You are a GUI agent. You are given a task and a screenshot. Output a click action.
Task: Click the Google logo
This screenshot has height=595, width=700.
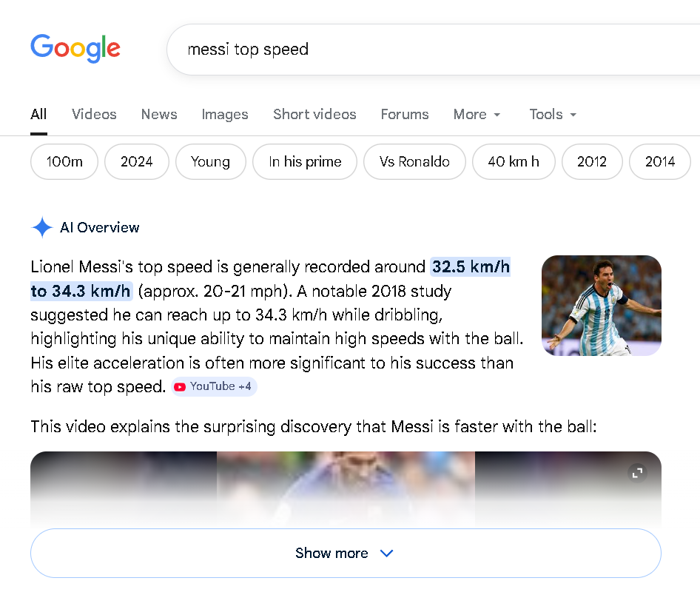click(75, 48)
